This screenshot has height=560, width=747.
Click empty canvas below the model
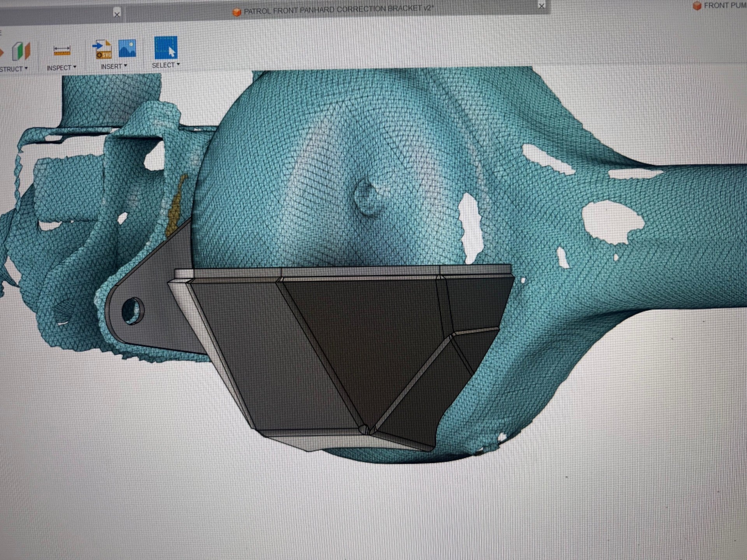[x=373, y=513]
